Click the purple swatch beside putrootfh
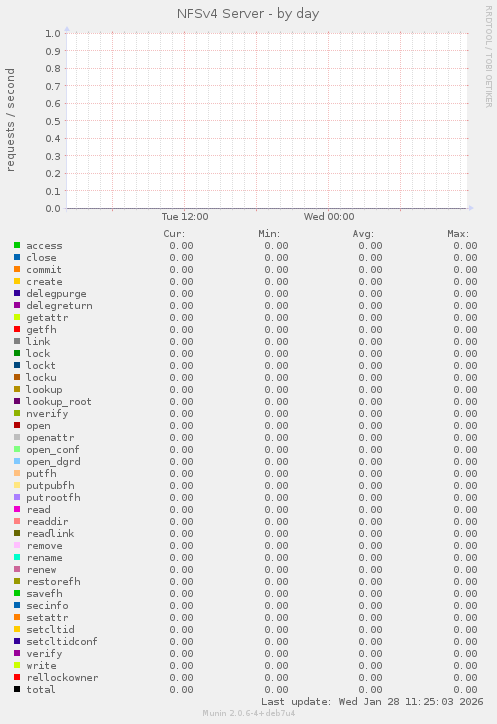Image resolution: width=497 pixels, height=724 pixels. point(17,497)
